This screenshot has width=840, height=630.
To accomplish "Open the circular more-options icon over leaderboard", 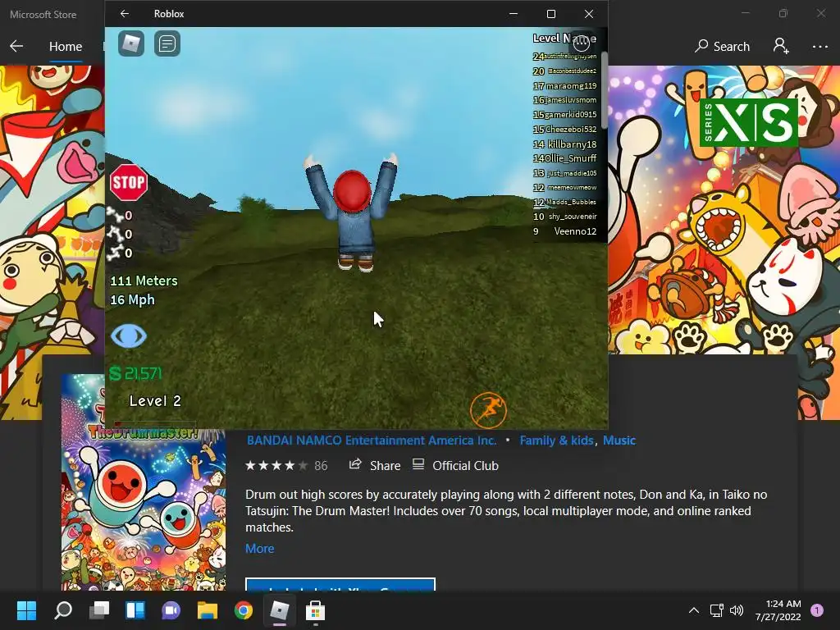I will tap(582, 43).
